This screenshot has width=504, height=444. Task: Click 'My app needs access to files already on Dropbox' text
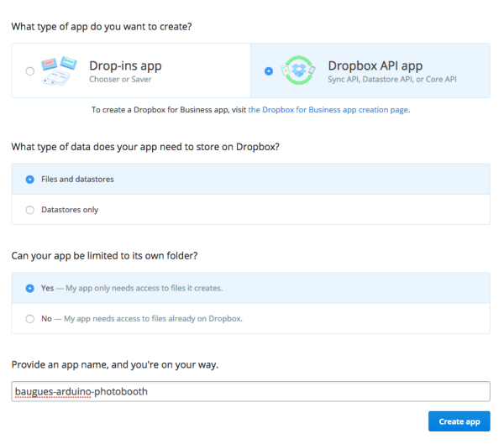tap(153, 319)
